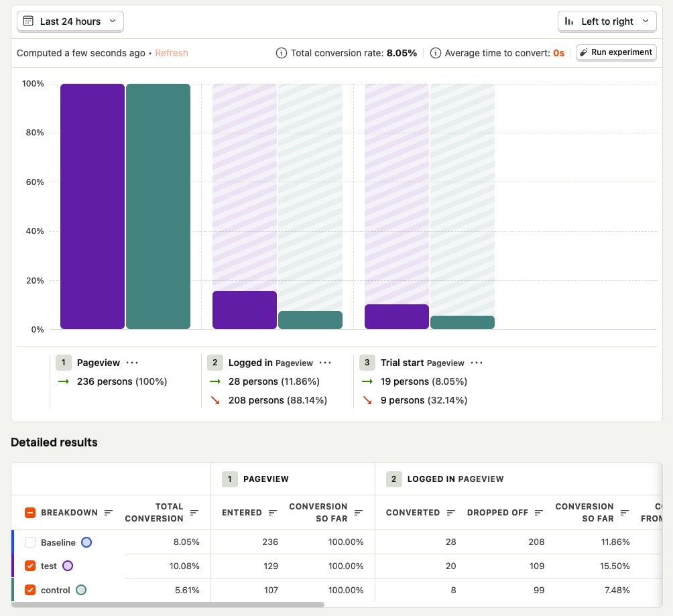Open the Left to right layout dropdown
This screenshot has width=673, height=616.
click(x=607, y=21)
